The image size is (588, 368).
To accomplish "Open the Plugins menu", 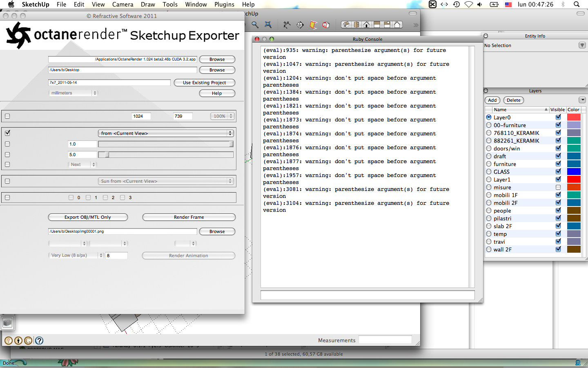I will 224,4.
